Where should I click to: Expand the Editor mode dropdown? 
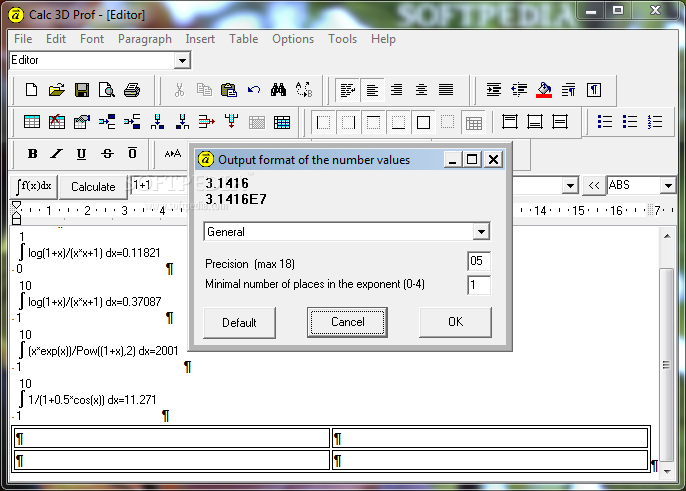182,60
